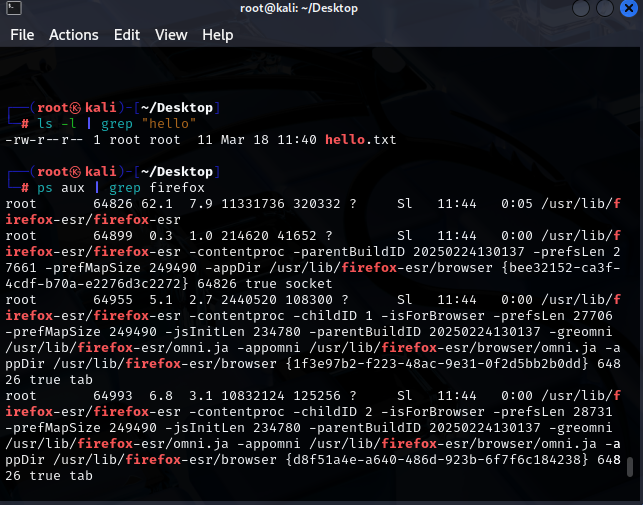Click the window title root@kali: ~/Desktop
643x505 pixels.
pos(299,8)
